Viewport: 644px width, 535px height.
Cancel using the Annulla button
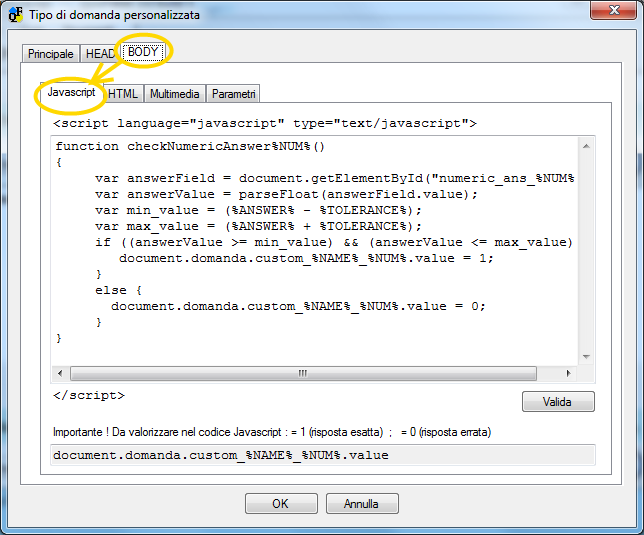[x=362, y=504]
